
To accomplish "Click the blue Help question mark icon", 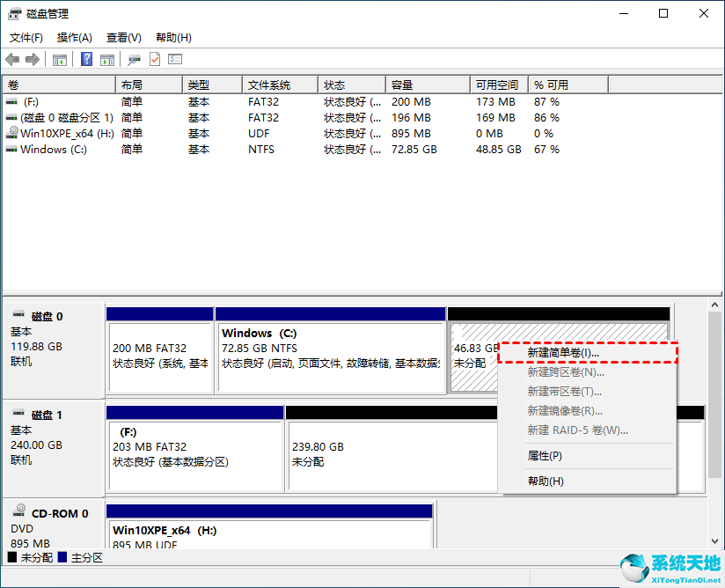I will 85,59.
